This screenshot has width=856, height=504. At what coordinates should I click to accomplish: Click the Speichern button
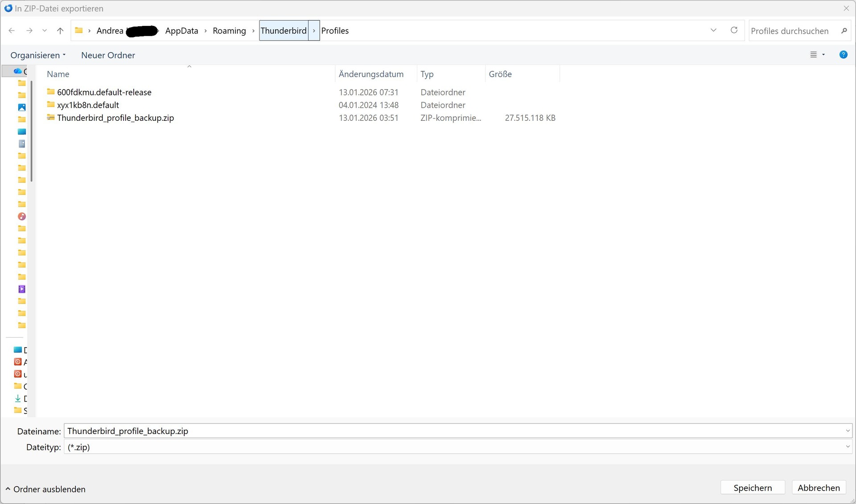coord(752,488)
